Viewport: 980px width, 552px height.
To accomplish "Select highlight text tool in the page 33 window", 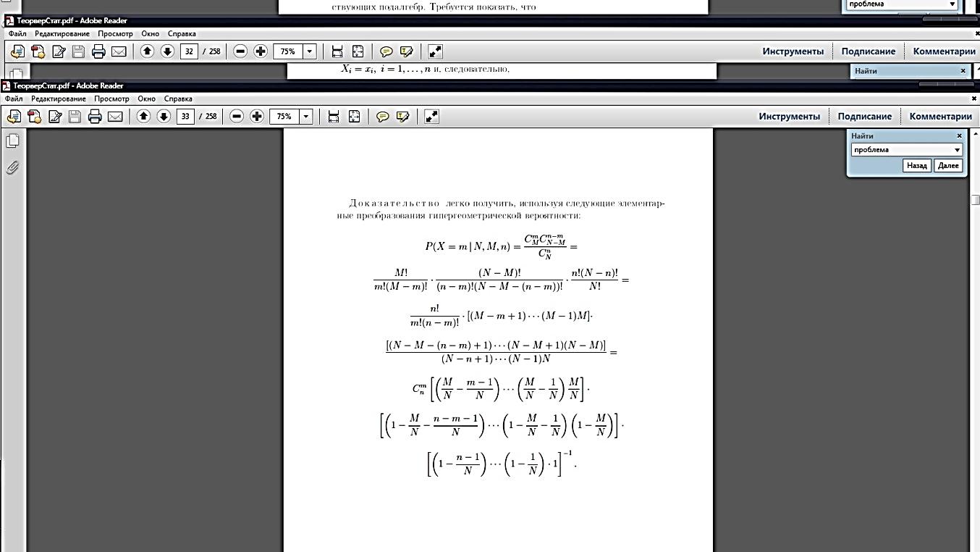I will pyautogui.click(x=403, y=116).
